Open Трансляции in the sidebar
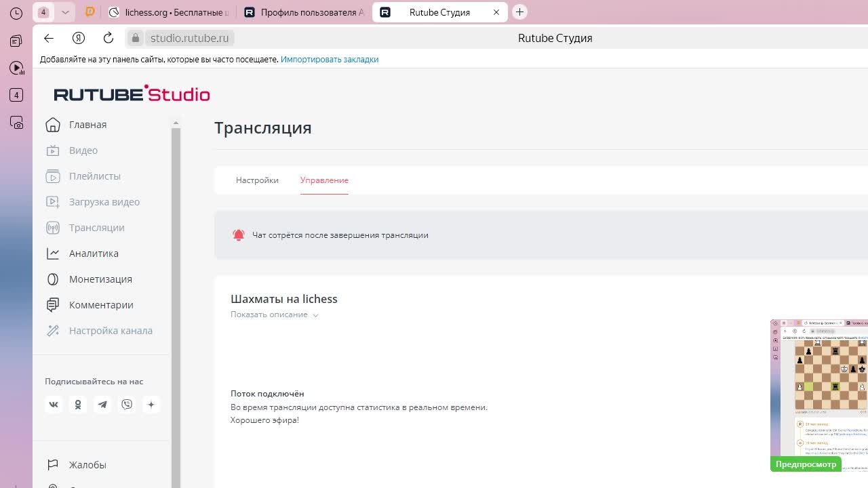The height and width of the screenshot is (488, 868). click(97, 228)
